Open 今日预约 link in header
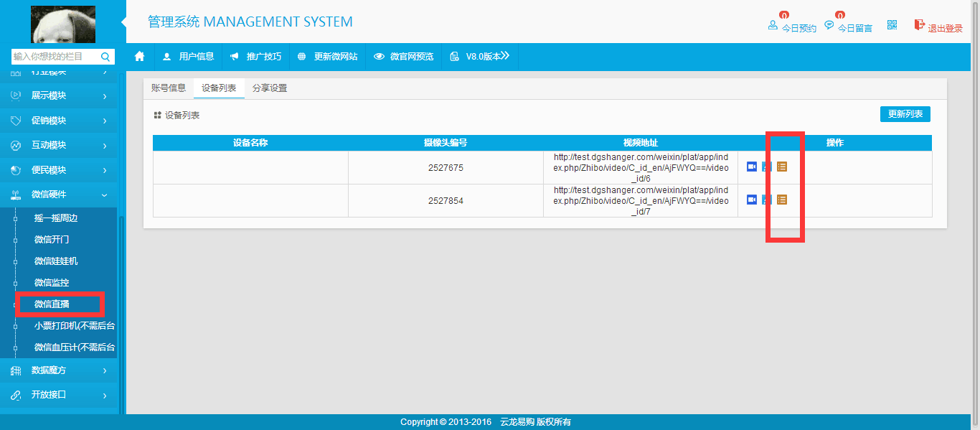 pos(792,27)
